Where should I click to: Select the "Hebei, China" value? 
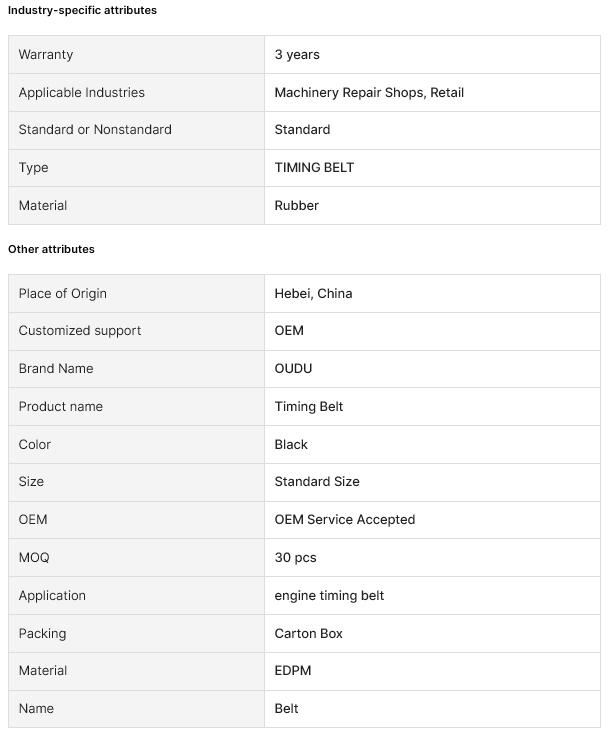point(313,294)
